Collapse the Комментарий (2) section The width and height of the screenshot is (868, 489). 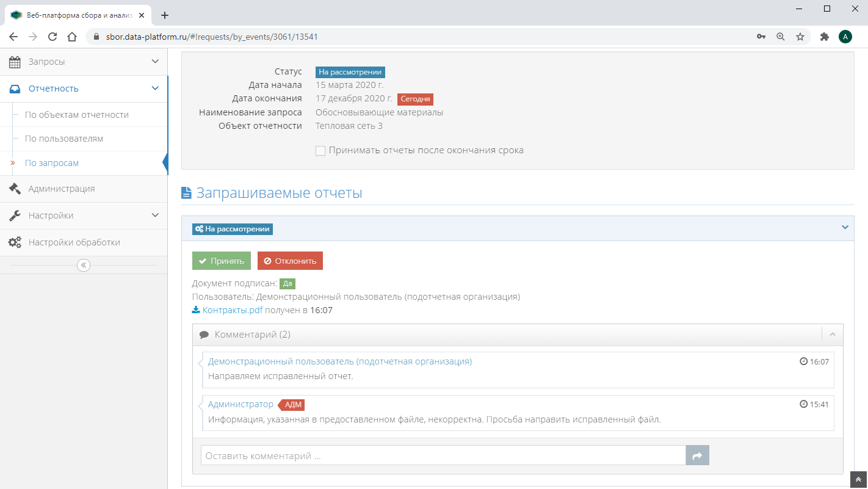pyautogui.click(x=832, y=335)
